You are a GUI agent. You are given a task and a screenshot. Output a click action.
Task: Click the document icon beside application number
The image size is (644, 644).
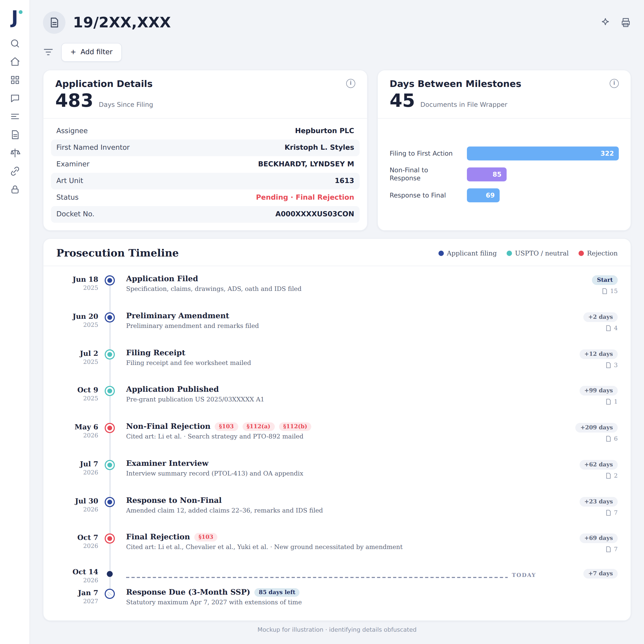point(54,22)
